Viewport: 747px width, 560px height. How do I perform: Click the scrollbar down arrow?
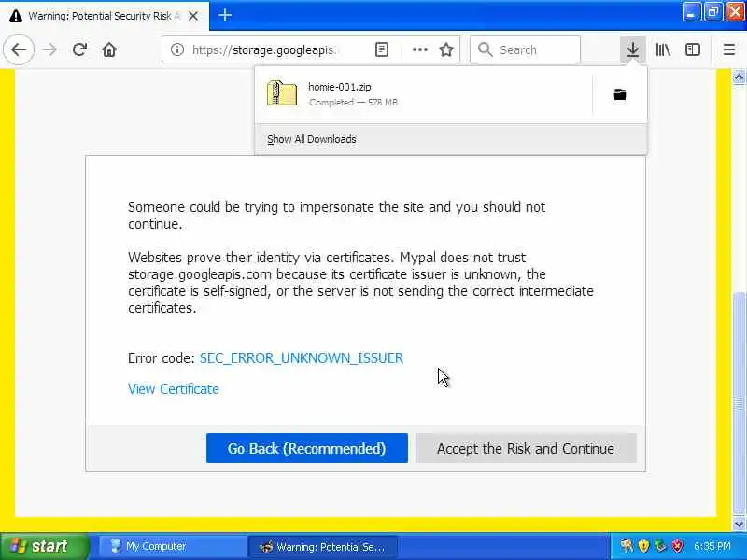coord(739,524)
